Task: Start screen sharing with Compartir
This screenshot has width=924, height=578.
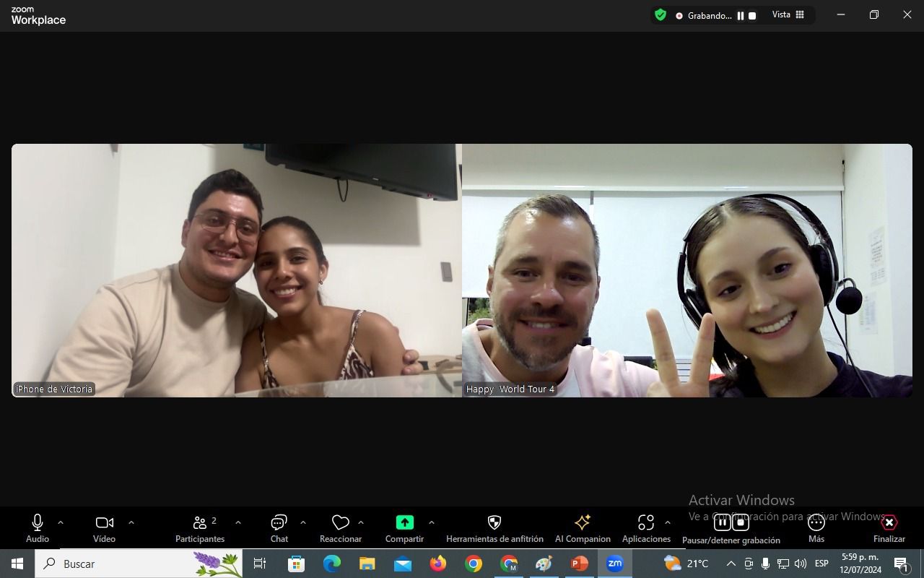Action: [x=404, y=528]
